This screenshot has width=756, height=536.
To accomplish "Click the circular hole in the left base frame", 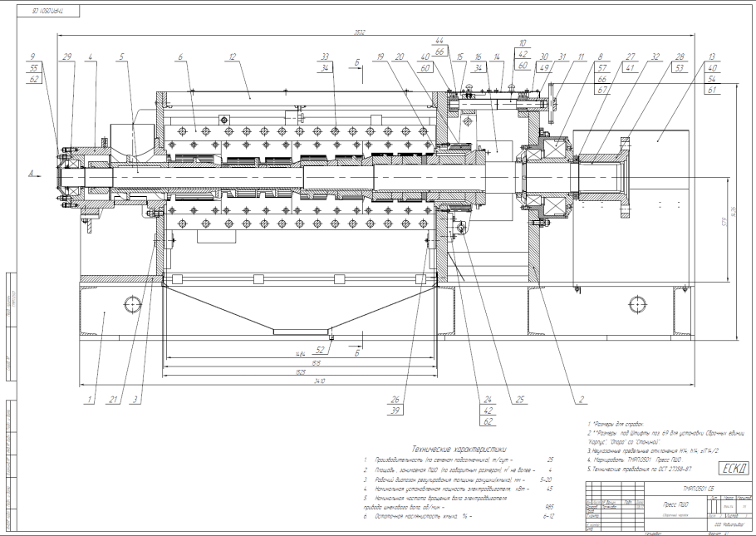I will coord(130,304).
